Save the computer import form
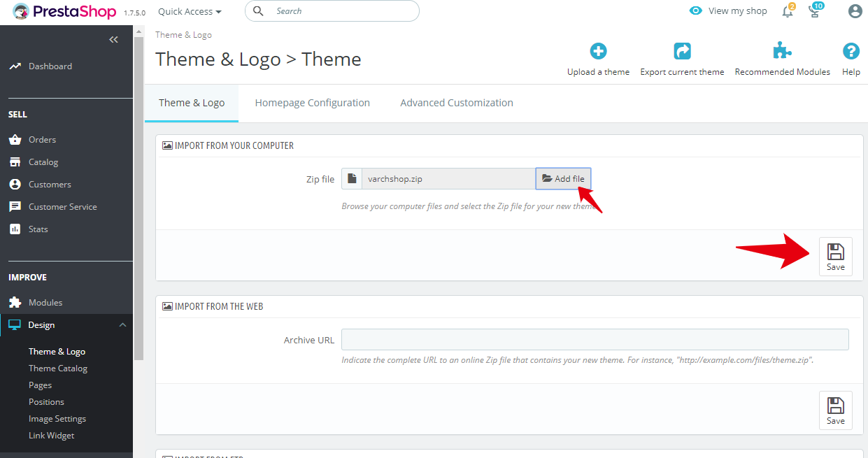 [836, 257]
